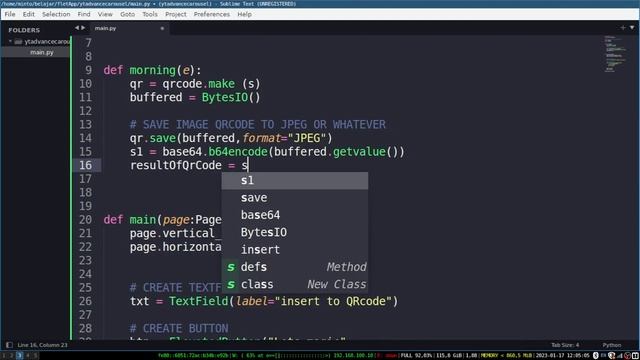Viewport: 640px width, 360px height.
Task: Click the TextField 'insert to QRcode' line
Action: (264, 301)
